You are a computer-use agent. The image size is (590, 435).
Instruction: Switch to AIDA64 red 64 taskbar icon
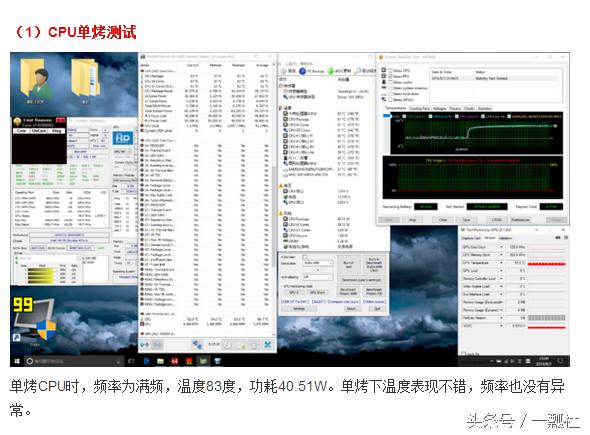pos(175,361)
